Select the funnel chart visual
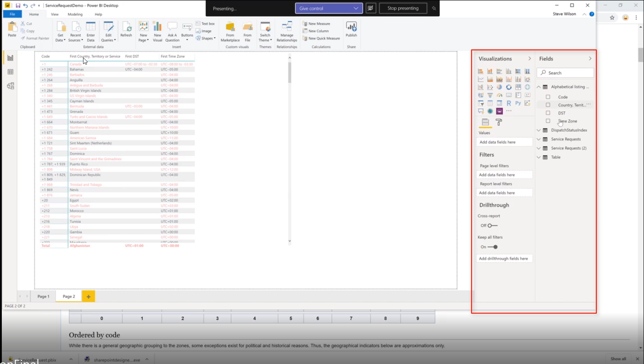 [490, 95]
